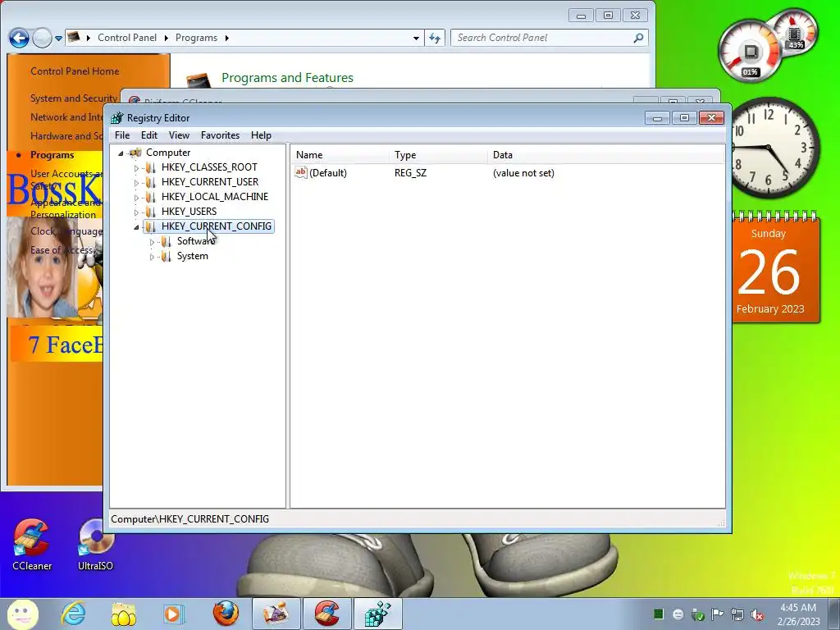Switch to the Registry Editor taskbar button
Viewport: 840px width, 630px height.
tap(377, 614)
